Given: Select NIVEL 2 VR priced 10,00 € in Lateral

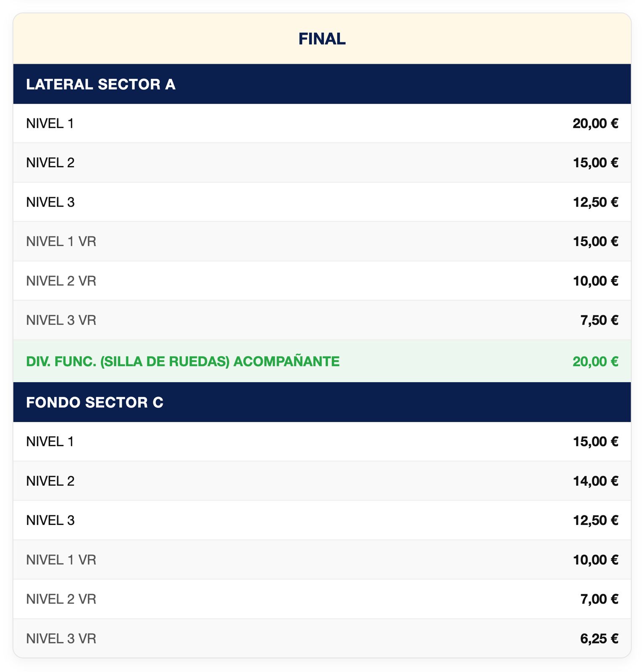Looking at the screenshot, I should point(322,281).
